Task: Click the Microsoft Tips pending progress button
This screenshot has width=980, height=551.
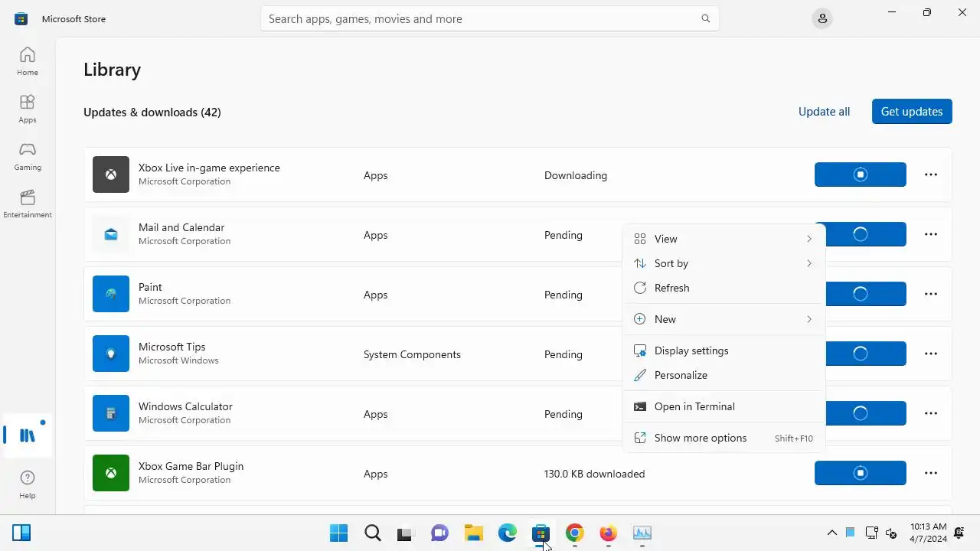Action: click(866, 354)
